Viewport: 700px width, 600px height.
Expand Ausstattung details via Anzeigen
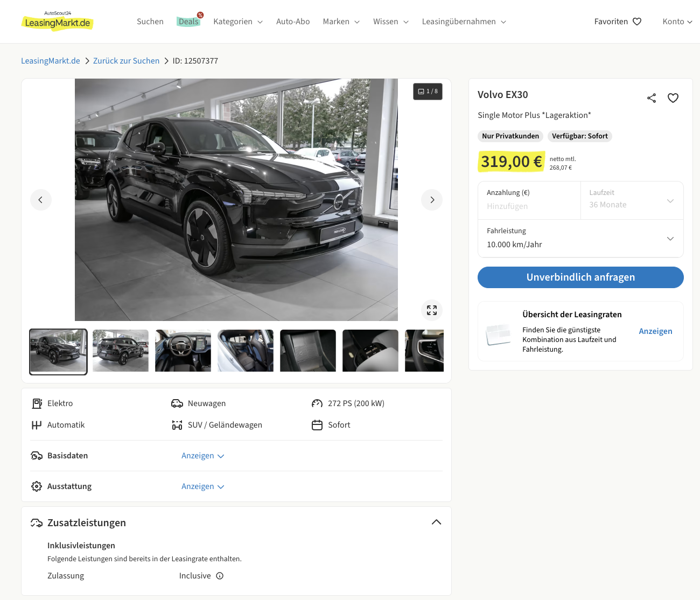(x=202, y=486)
